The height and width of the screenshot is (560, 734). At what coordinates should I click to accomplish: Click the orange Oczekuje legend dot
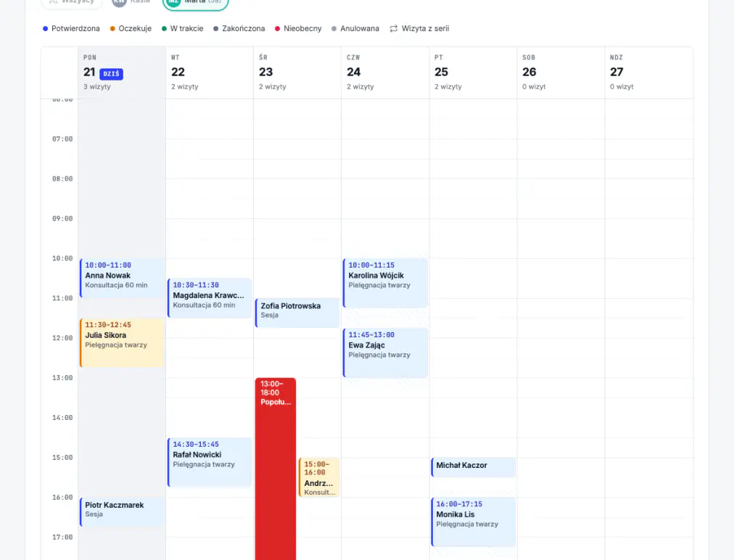[x=112, y=28]
